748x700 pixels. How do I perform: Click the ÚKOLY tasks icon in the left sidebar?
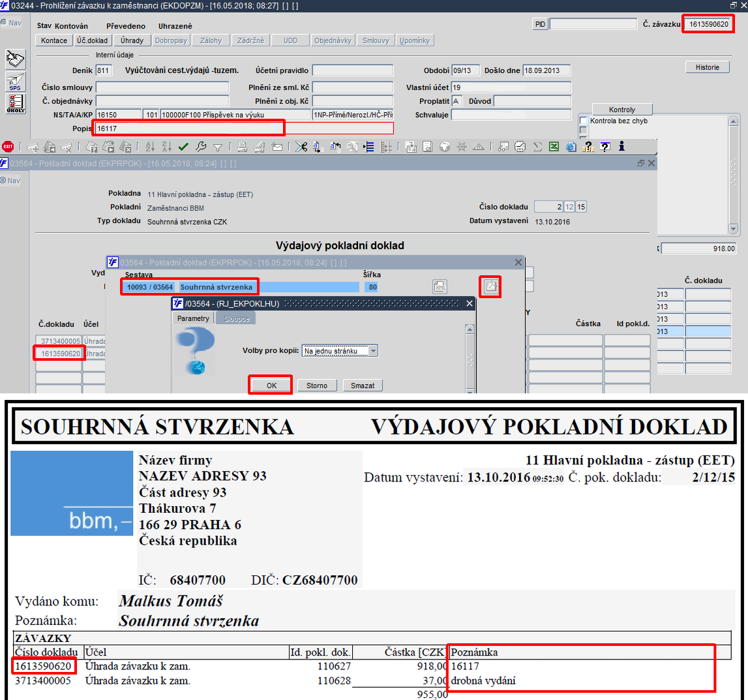[15, 104]
